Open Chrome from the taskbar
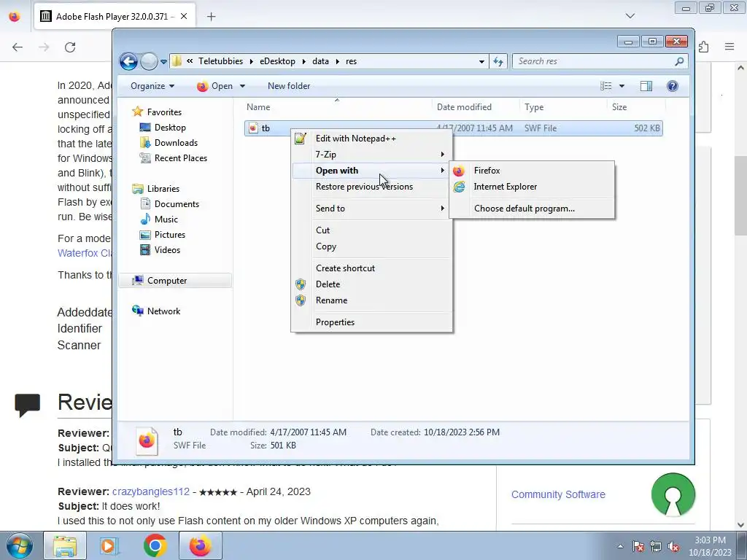This screenshot has width=747, height=560. click(155, 545)
